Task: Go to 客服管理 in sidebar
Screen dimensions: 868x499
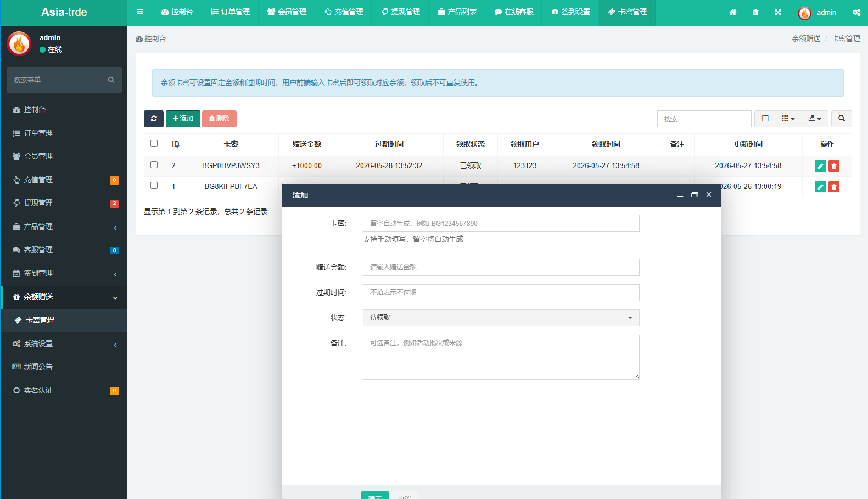Action: click(x=64, y=249)
